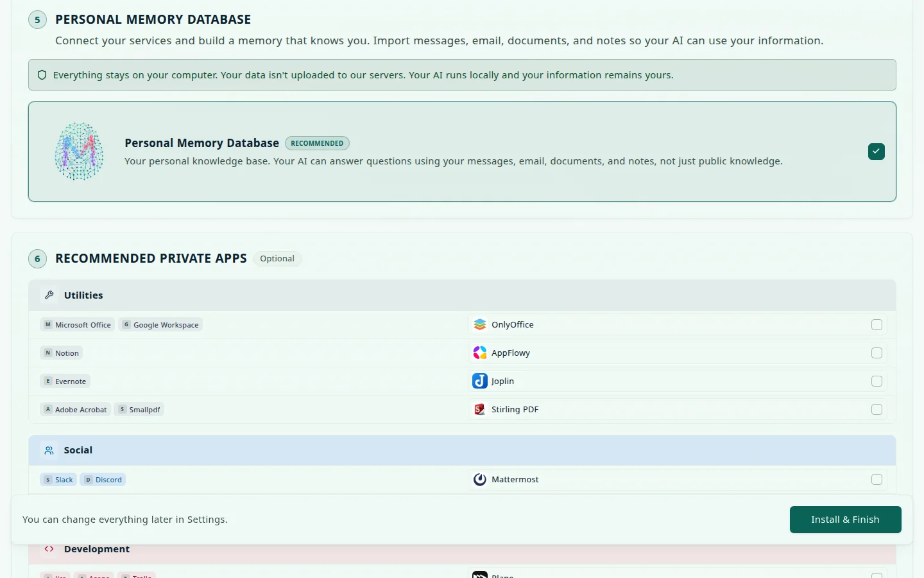Click the "Everything stays on your computer" notice text
The width and height of the screenshot is (924, 578).
tap(363, 75)
